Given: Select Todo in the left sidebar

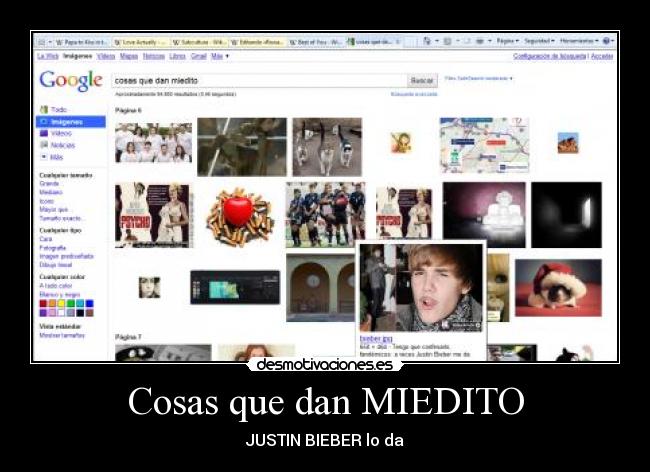Looking at the screenshot, I should pos(58,109).
